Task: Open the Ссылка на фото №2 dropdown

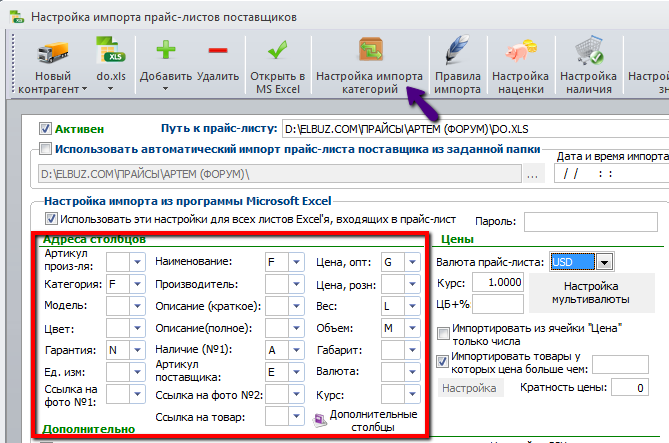Action: [x=296, y=394]
